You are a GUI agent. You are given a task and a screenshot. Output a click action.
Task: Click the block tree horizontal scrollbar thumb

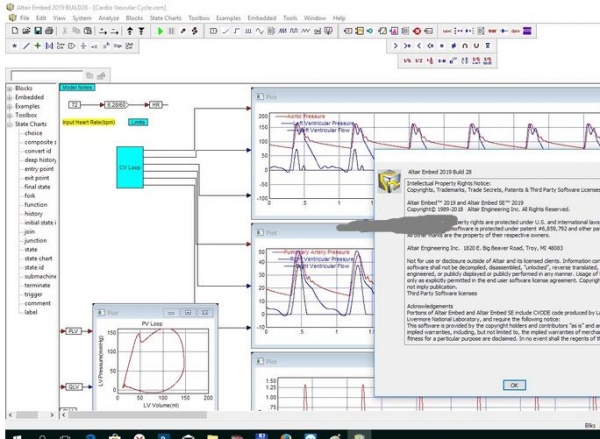27,415
